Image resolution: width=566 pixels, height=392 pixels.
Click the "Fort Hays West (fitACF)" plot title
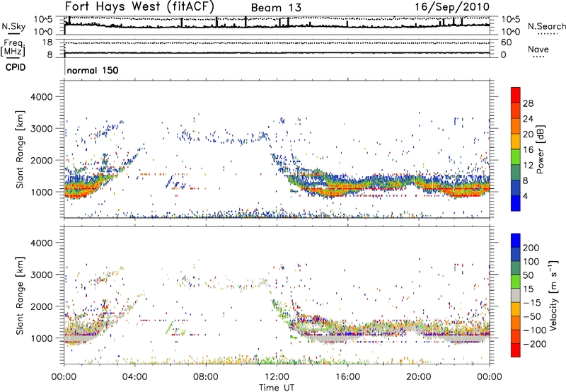pyautogui.click(x=139, y=6)
